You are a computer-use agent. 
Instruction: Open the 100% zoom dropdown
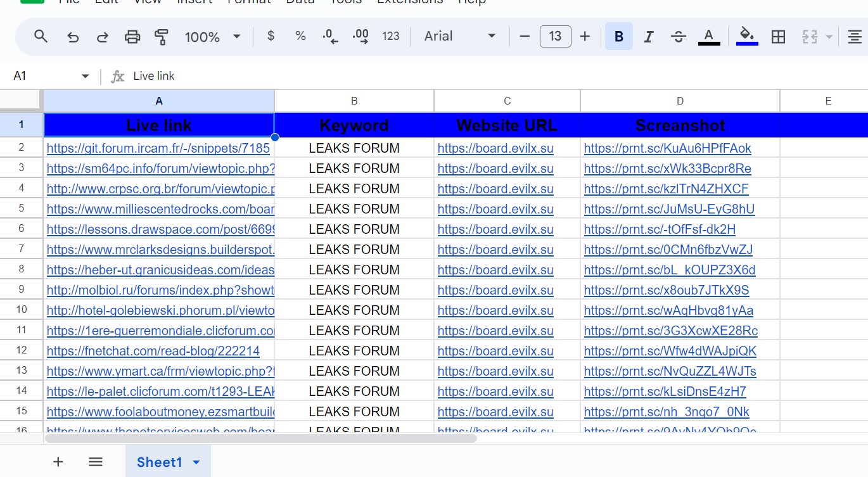pos(212,37)
